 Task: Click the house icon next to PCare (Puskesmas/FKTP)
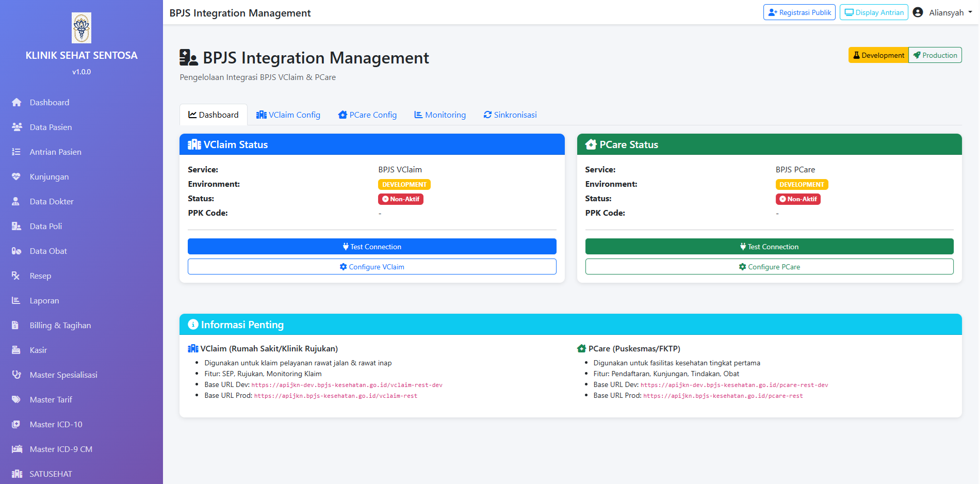(581, 348)
